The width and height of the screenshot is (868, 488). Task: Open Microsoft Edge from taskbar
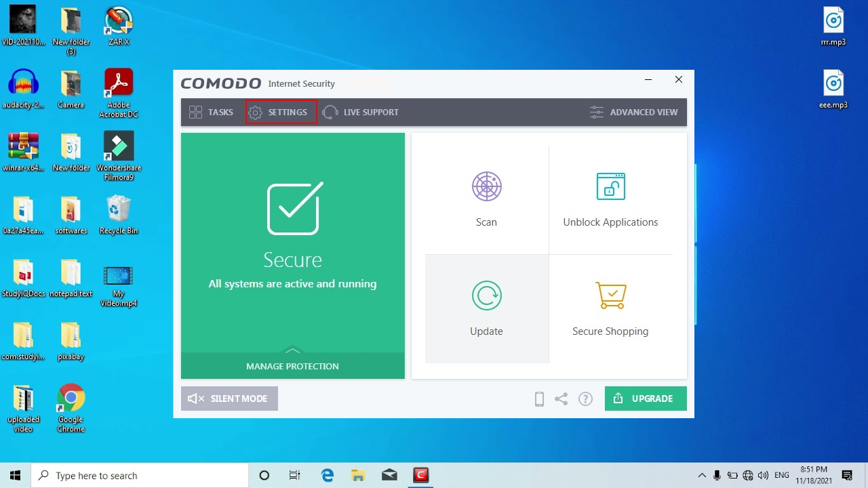click(328, 475)
